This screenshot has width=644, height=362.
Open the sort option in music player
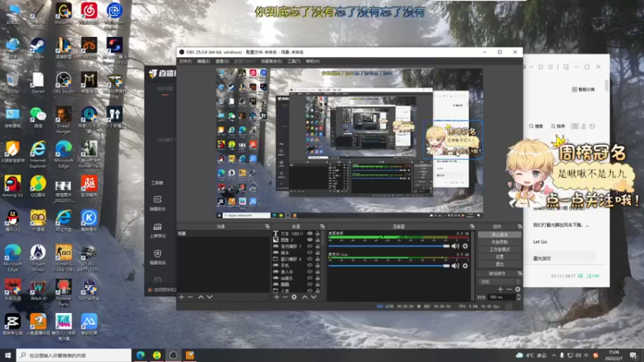558,126
